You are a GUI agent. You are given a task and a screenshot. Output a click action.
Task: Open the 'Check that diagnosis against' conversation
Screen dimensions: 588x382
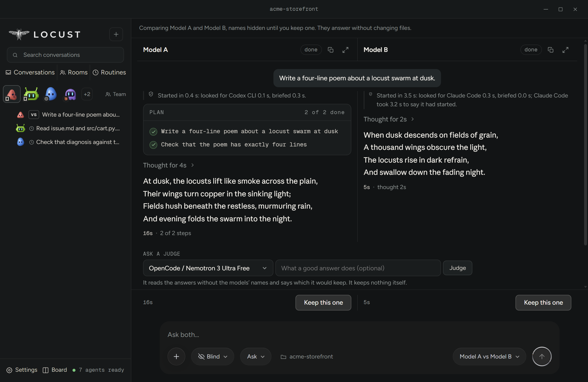tap(68, 142)
